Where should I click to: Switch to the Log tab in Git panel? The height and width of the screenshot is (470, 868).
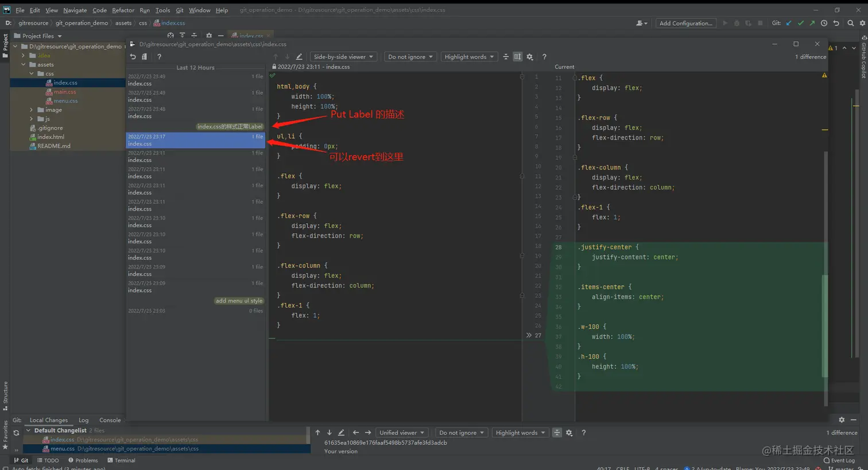[83, 420]
